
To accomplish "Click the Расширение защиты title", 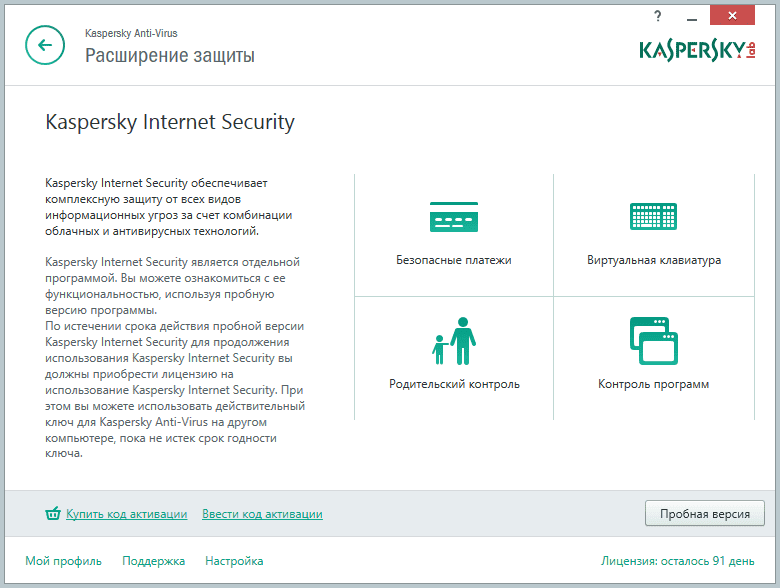I will coord(170,55).
